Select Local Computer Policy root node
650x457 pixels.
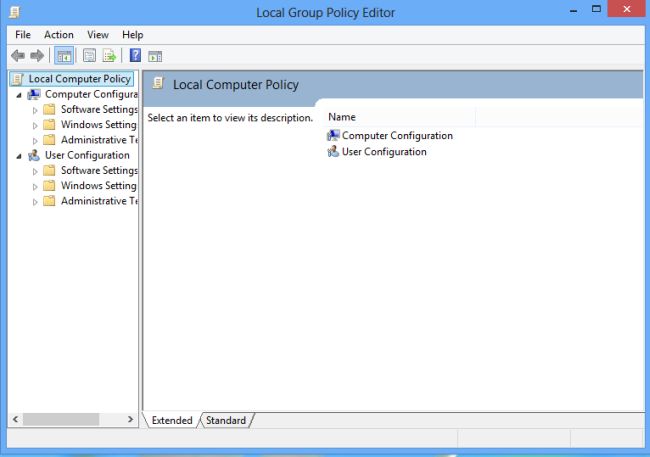coord(79,79)
